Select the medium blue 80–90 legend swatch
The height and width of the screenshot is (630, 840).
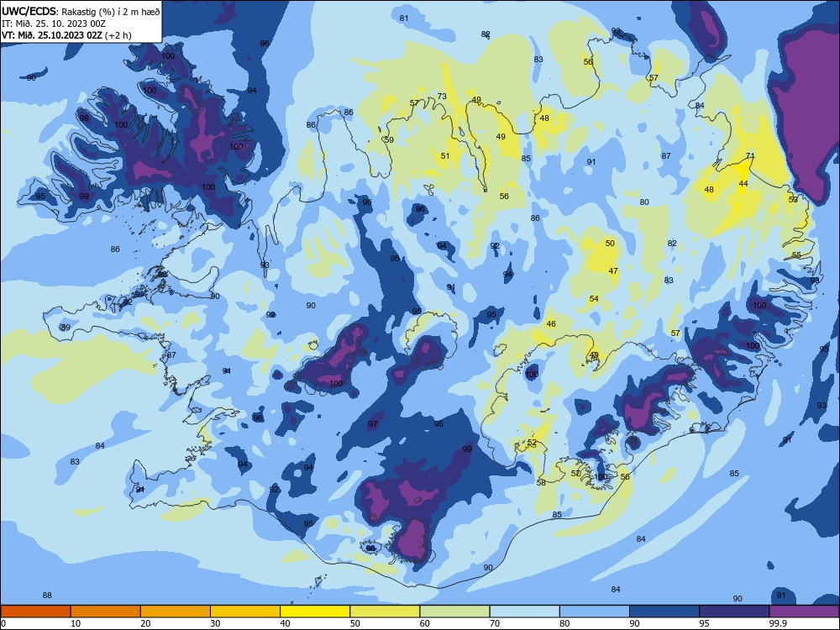[x=595, y=612]
